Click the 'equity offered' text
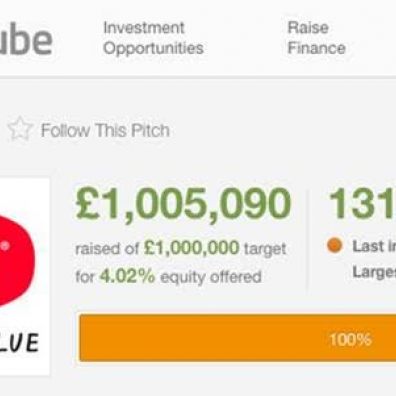This screenshot has height=396, width=396. 211,277
